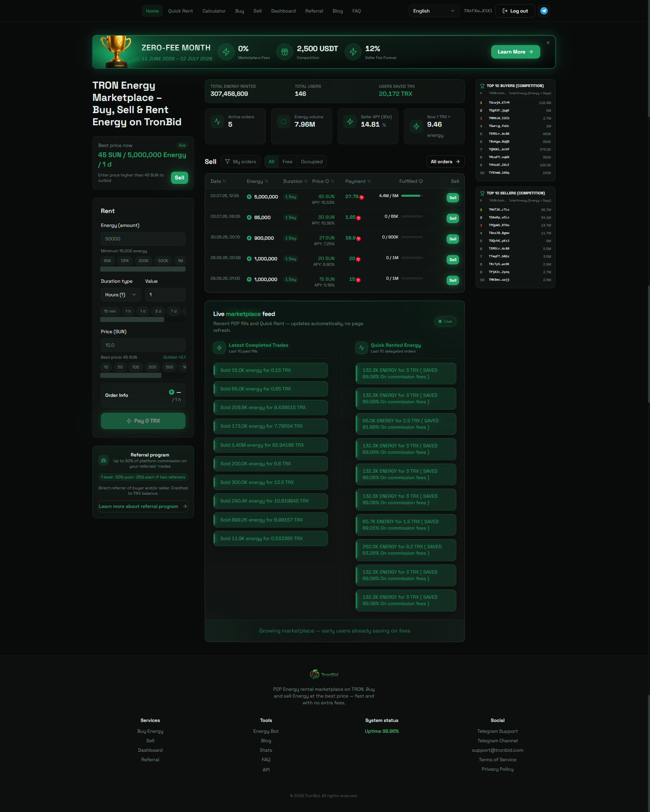The width and height of the screenshot is (650, 812).
Task: Click Sell in the Best price now card
Action: coord(179,178)
